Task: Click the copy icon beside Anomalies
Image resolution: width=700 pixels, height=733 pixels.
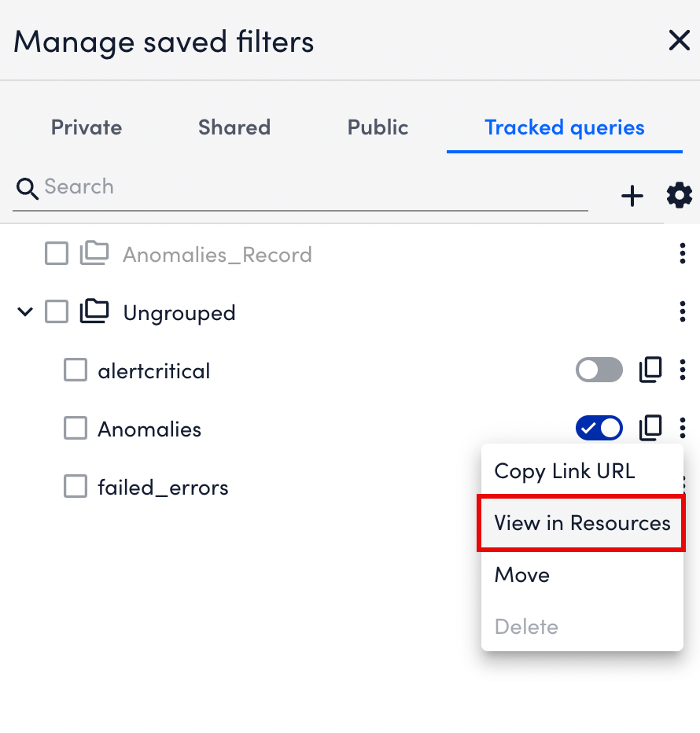Action: tap(650, 428)
